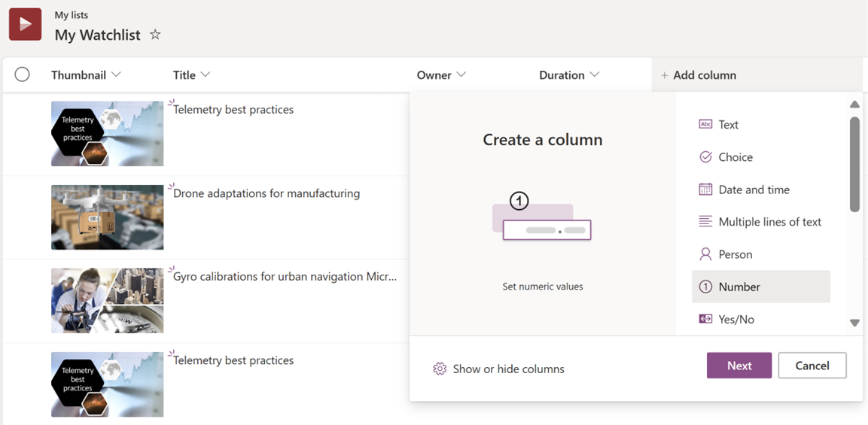Viewport: 868px width, 425px height.
Task: Click the column type list scrollbar thumb
Action: point(854,164)
